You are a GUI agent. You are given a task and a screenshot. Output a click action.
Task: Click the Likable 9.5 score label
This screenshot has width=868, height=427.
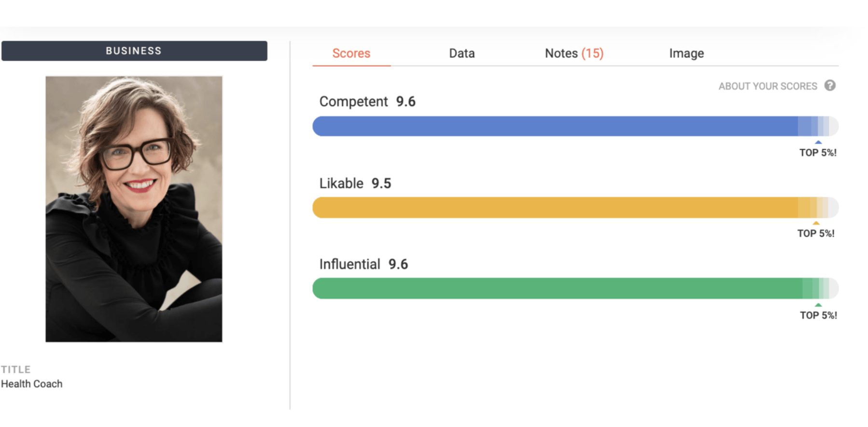355,183
